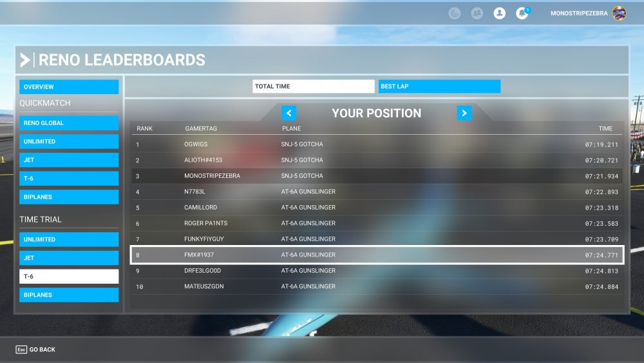This screenshot has width=644, height=363.
Task: Click time value 07:24.813
Action: (601, 271)
